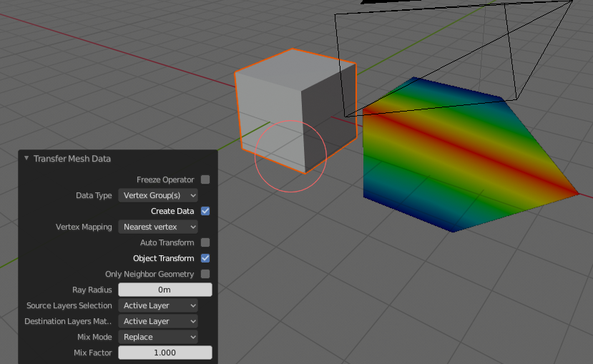This screenshot has width=593, height=364.
Task: Click the Object Transform label
Action: click(x=163, y=258)
